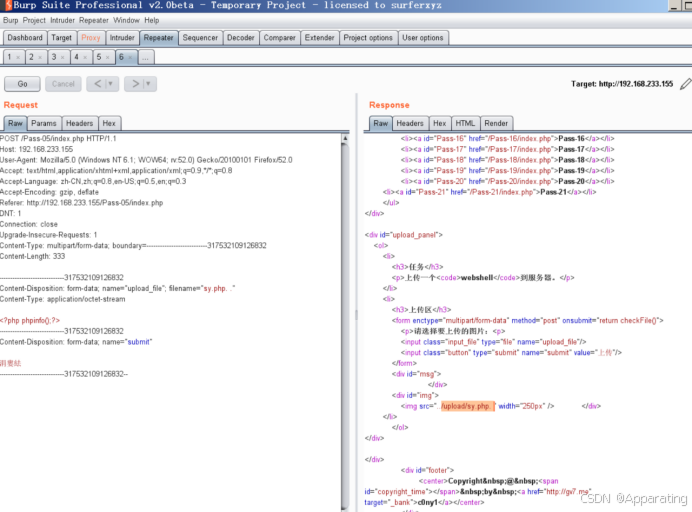Switch to the Decoder tab
Image resolution: width=692 pixels, height=512 pixels.
coord(241,38)
